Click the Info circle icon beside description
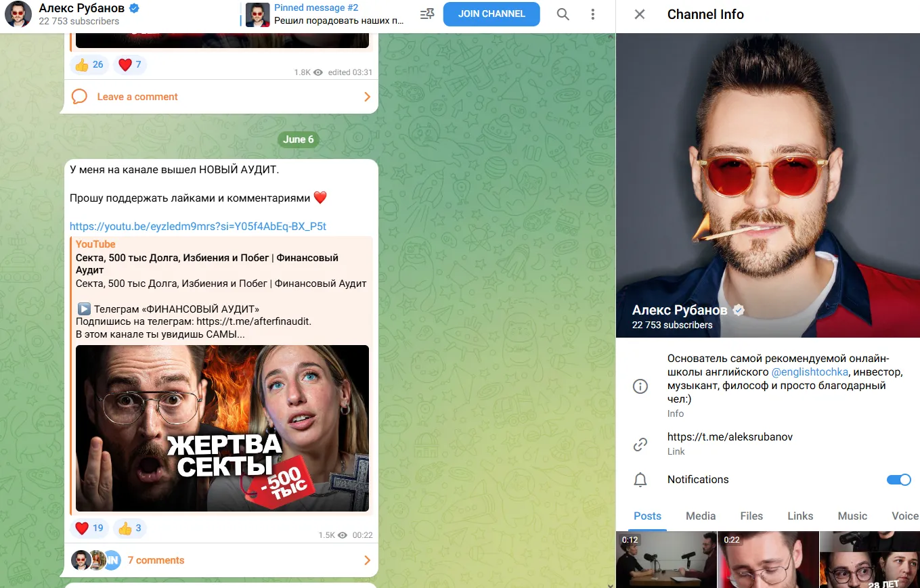920x588 pixels. tap(640, 386)
